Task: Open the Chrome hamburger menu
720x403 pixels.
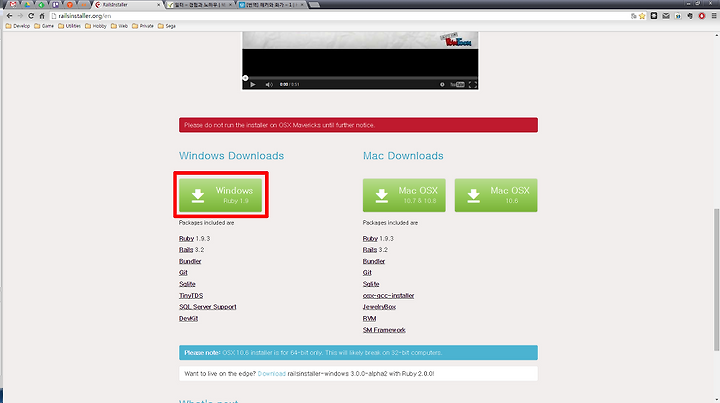Action: pos(714,16)
